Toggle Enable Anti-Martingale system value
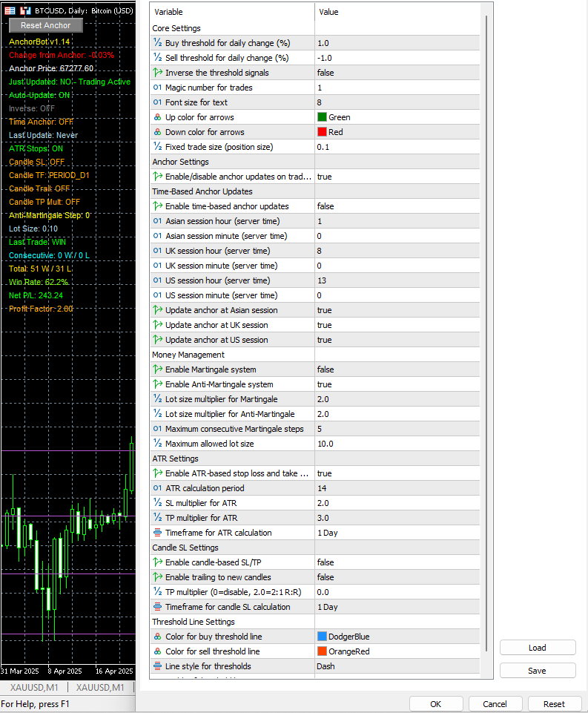Screen dimensions: 588x713 (397, 384)
